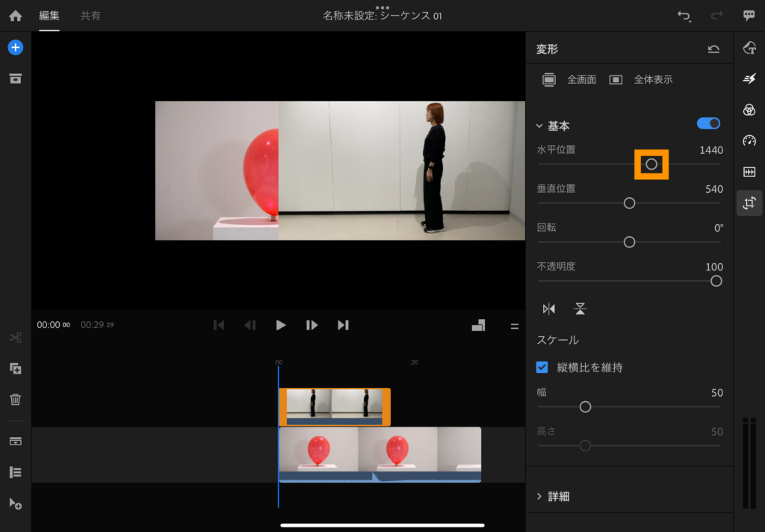The image size is (765, 532).
Task: Open the comments speech bubble icon
Action: pos(749,16)
